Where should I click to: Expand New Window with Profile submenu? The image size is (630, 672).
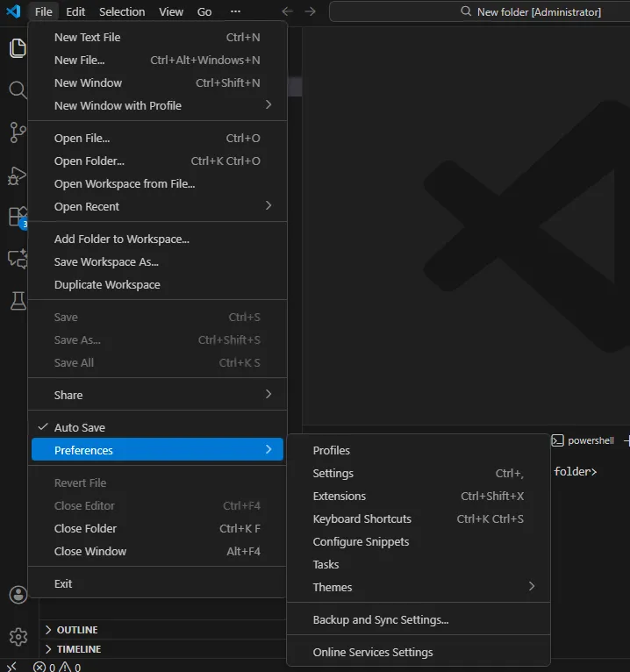(x=157, y=105)
